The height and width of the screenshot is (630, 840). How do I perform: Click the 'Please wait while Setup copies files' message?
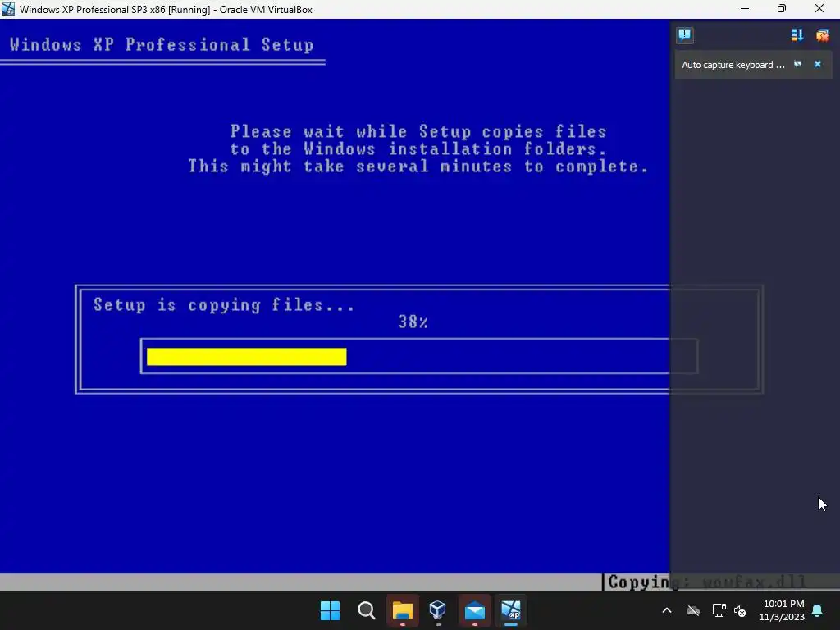418,131
